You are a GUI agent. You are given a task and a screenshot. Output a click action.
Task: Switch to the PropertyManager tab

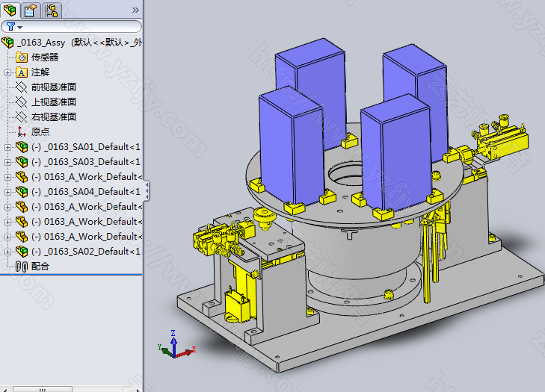pos(31,10)
